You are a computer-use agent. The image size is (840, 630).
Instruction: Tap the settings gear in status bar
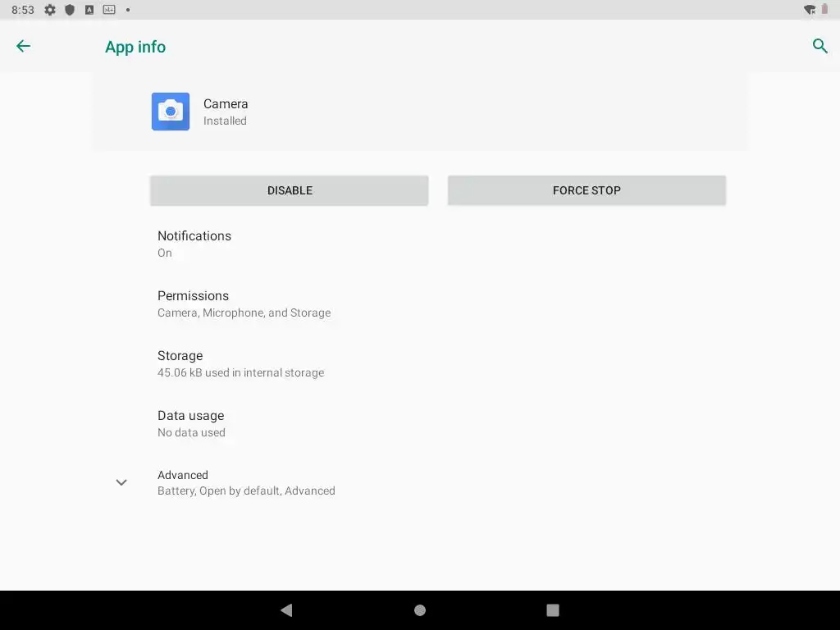click(x=50, y=10)
